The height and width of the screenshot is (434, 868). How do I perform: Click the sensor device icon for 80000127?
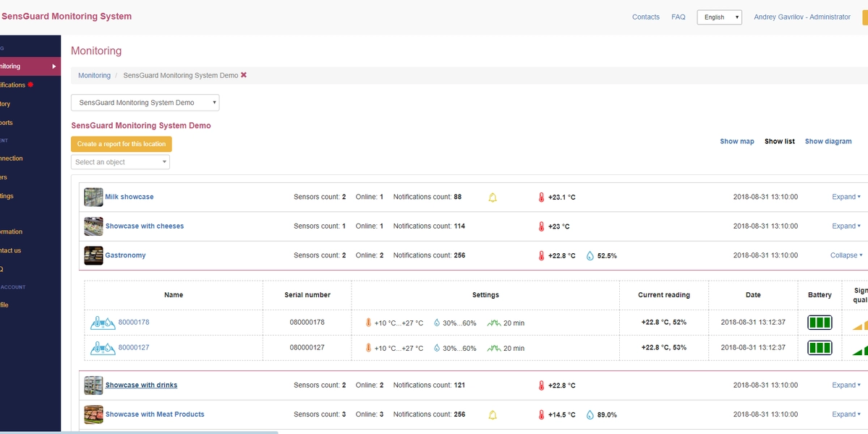(103, 348)
